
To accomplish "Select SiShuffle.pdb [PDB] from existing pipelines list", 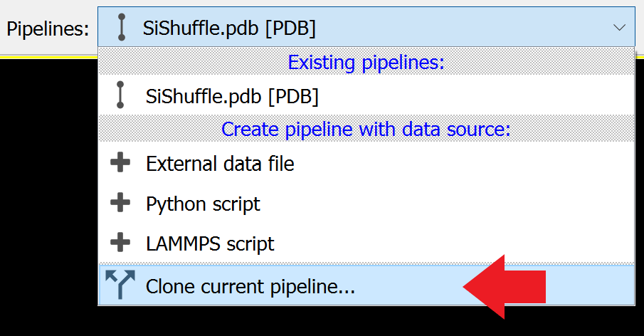I will pos(232,95).
